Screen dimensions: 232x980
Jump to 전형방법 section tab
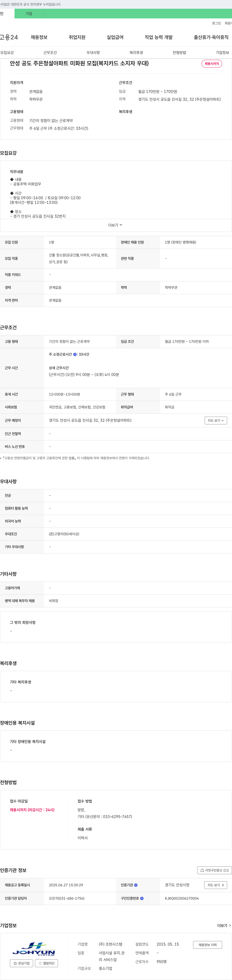point(179,53)
